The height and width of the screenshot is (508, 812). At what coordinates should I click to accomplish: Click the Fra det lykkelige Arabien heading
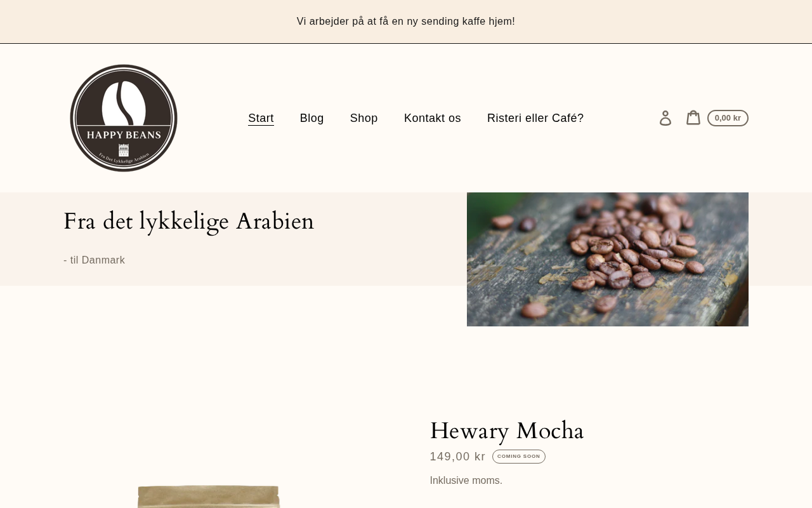coord(189,222)
